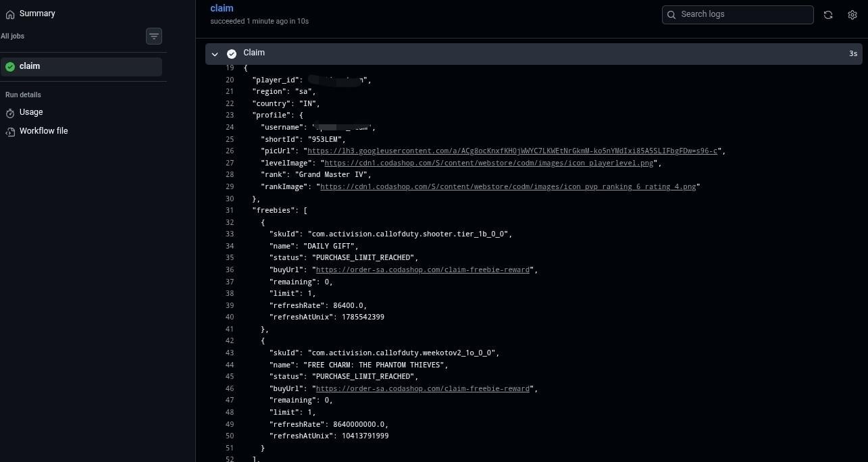Click the "profile": { log line
868x462 pixels.
click(278, 115)
